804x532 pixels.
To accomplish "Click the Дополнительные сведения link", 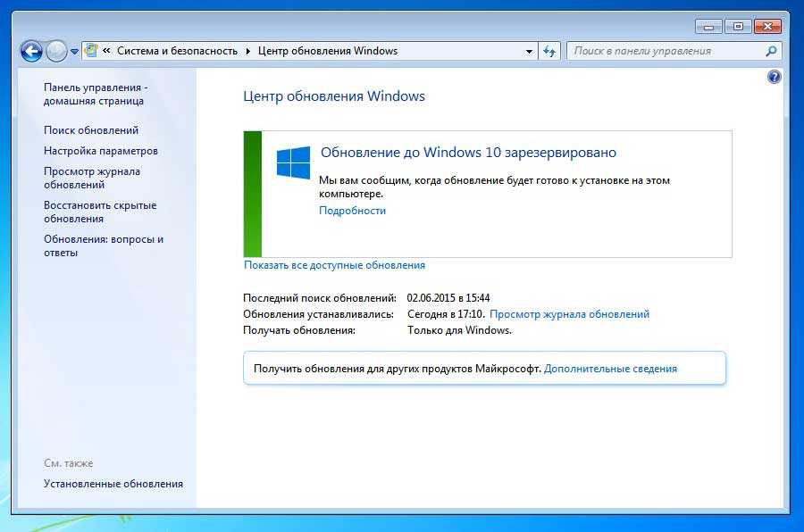I will [x=610, y=368].
